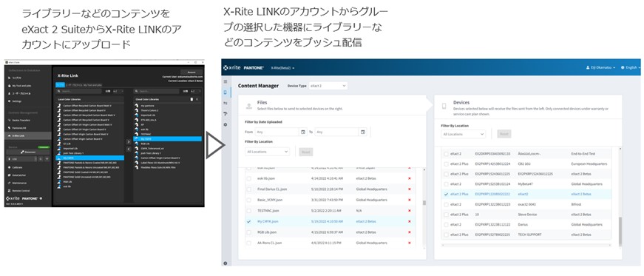The width and height of the screenshot is (644, 276).
Task: Open Files panel All Locations dropdown
Action: [x=268, y=152]
